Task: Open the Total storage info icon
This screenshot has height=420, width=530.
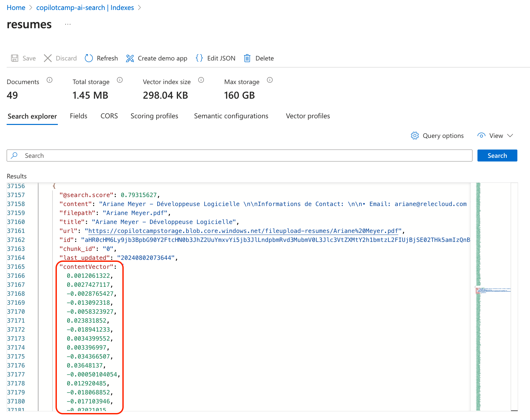Action: click(x=120, y=80)
